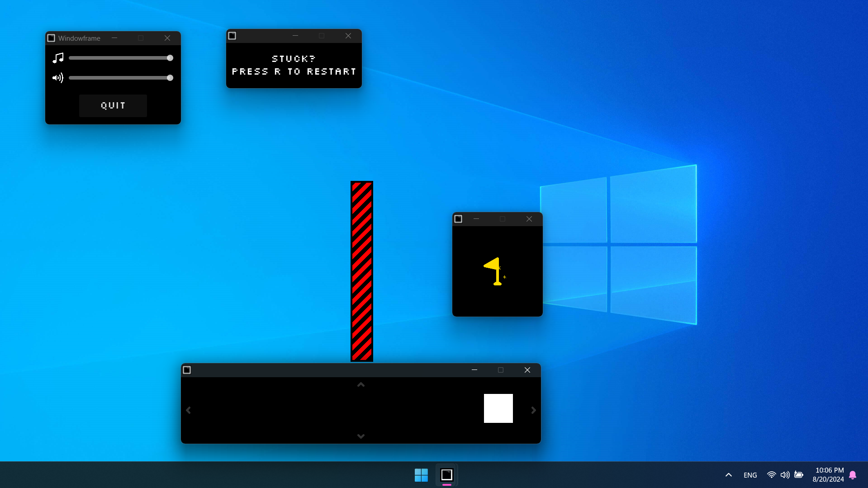Click the sound volume slider handle
The image size is (868, 488).
[170, 78]
